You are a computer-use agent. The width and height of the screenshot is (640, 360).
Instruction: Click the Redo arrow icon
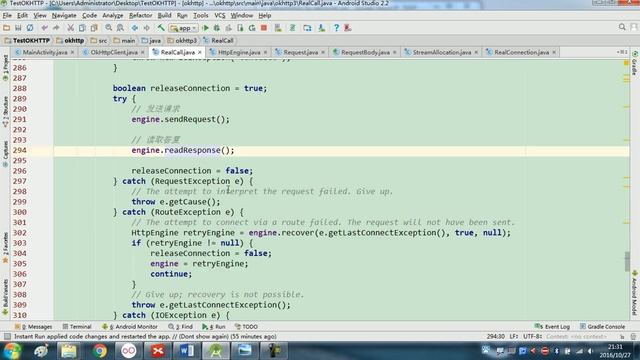(x=56, y=28)
